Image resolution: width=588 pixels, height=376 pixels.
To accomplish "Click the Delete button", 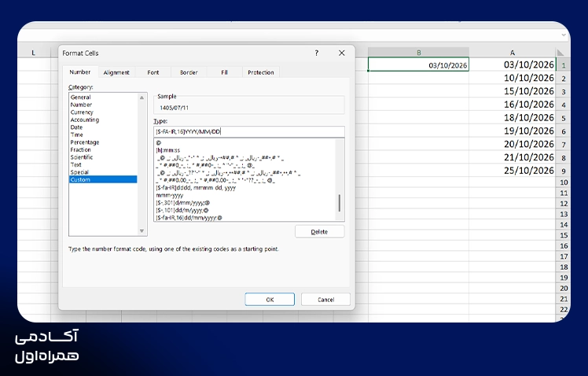I will coord(319,231).
